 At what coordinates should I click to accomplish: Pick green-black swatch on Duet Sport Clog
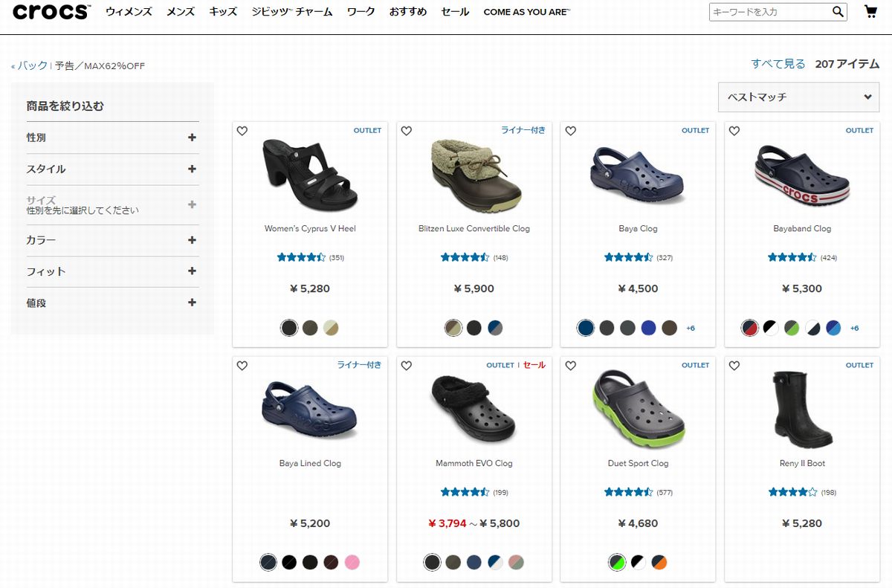coord(617,563)
